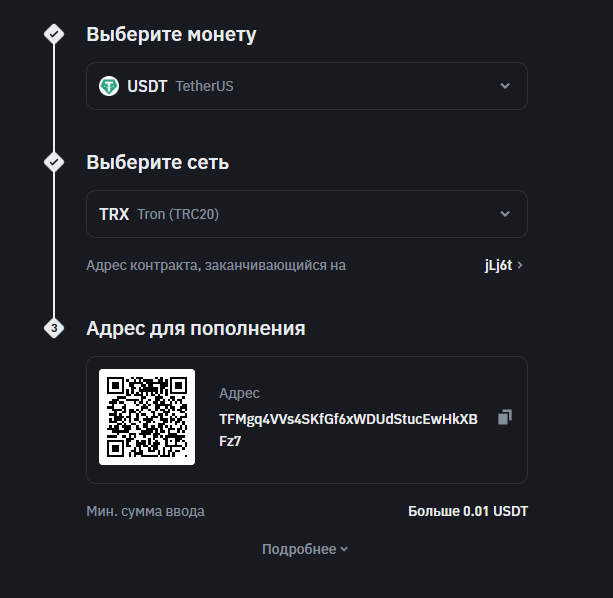The width and height of the screenshot is (613, 598).
Task: Click the step one checkmark diamond icon
Action: pyautogui.click(x=54, y=35)
